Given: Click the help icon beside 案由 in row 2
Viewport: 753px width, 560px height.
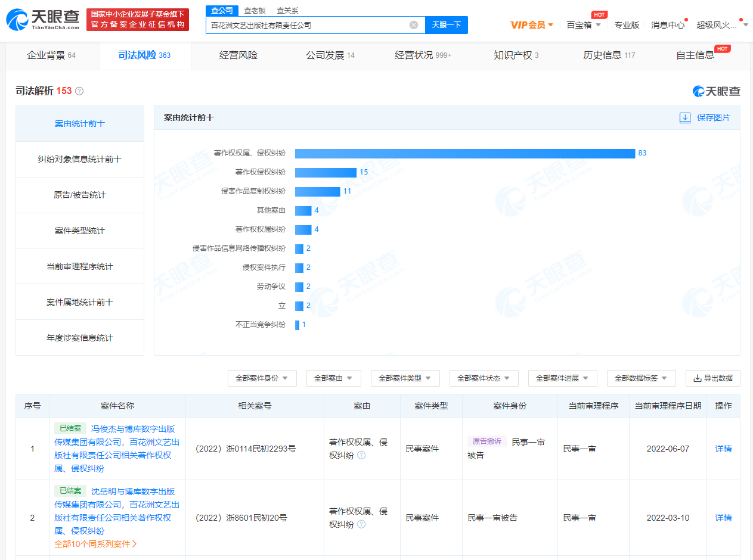Looking at the screenshot, I should [361, 524].
